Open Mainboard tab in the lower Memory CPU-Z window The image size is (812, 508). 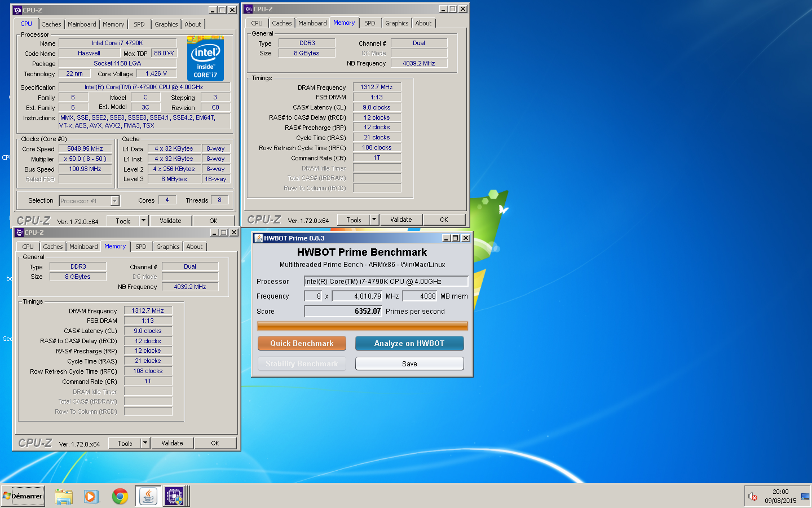83,247
